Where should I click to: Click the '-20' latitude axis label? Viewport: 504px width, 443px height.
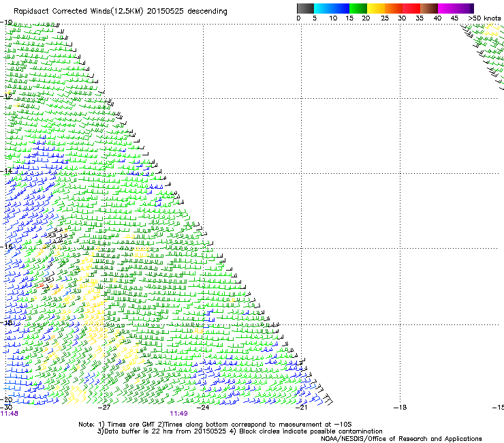[6, 400]
